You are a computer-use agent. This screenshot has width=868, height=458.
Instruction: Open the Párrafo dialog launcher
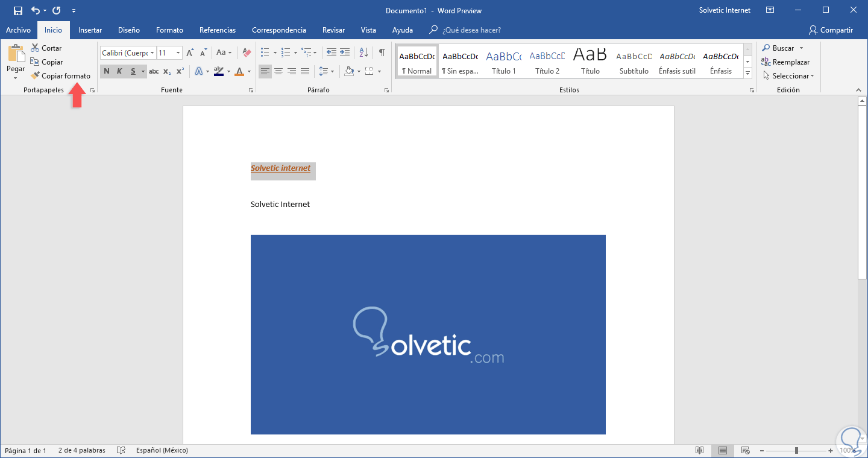point(386,91)
